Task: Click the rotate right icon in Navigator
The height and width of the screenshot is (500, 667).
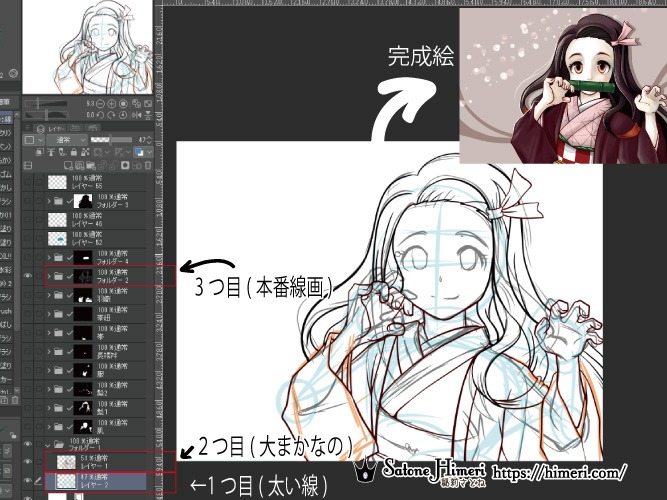Action: click(x=111, y=115)
